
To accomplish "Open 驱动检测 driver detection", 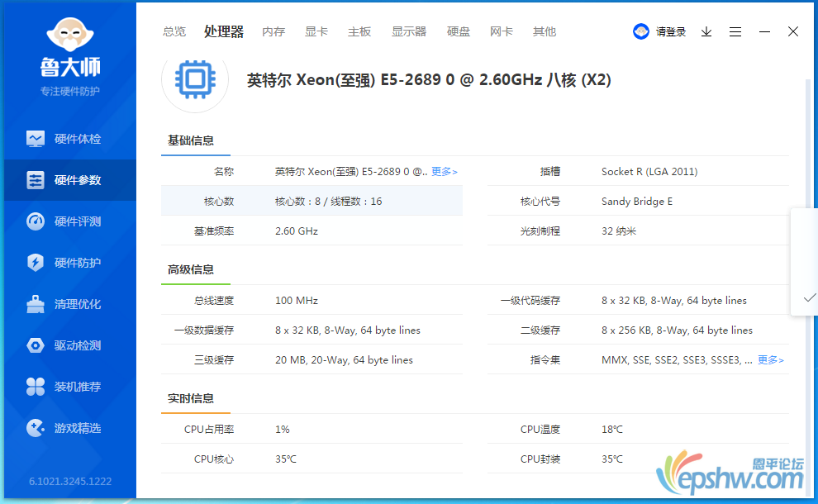I will coord(70,345).
